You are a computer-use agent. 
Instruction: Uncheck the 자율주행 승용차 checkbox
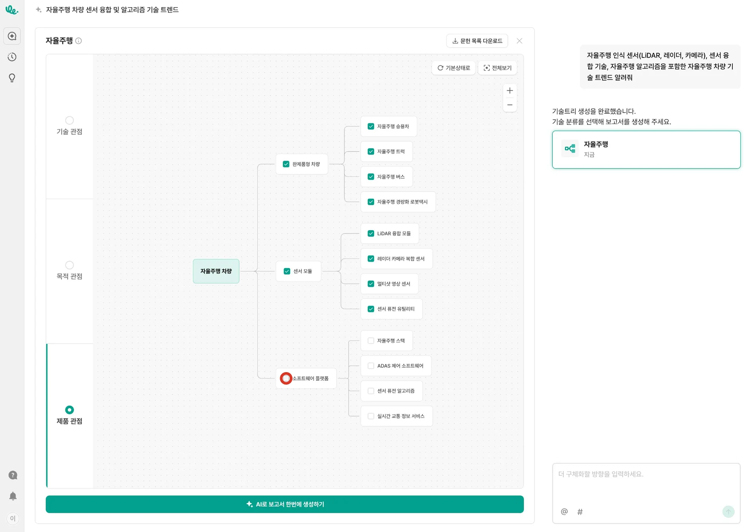pos(371,126)
